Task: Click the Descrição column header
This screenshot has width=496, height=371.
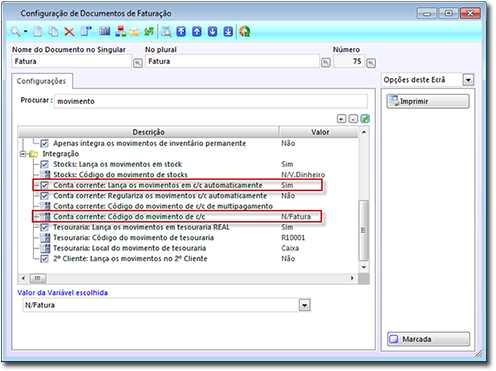Action: 148,132
